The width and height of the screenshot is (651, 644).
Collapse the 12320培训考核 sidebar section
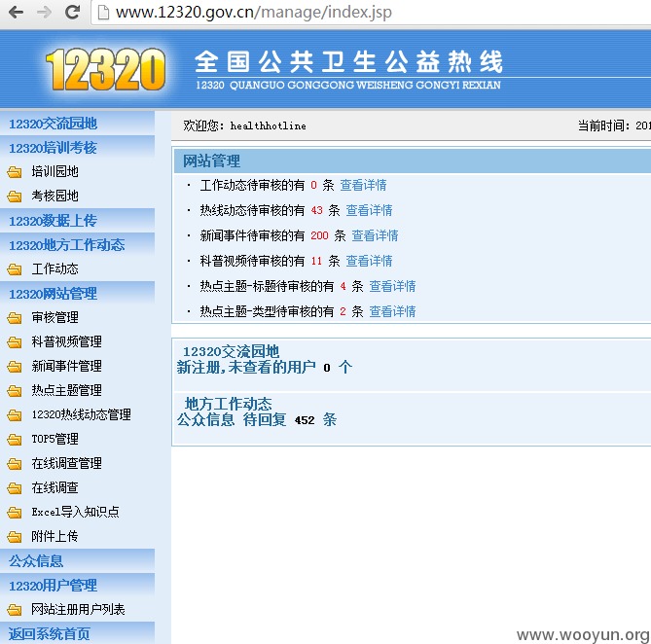(x=77, y=147)
